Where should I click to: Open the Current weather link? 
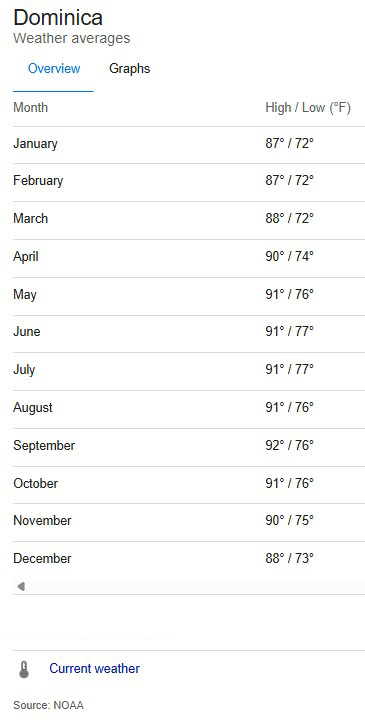coord(95,668)
